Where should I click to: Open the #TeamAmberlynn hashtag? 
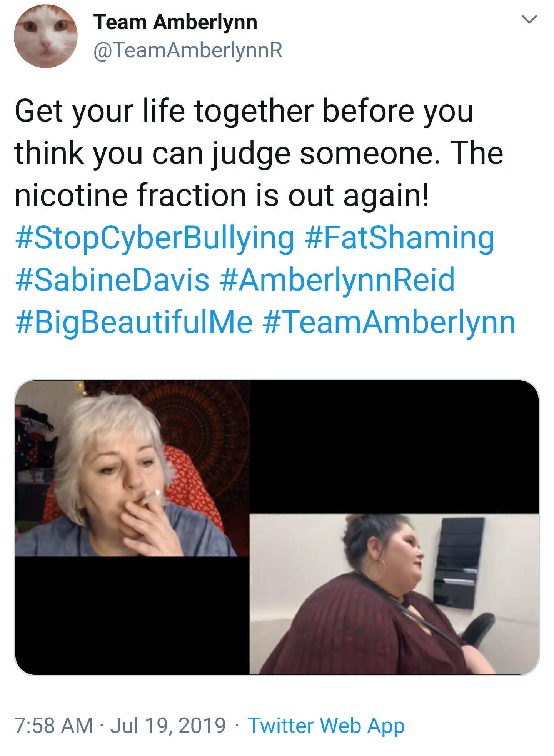(x=389, y=323)
